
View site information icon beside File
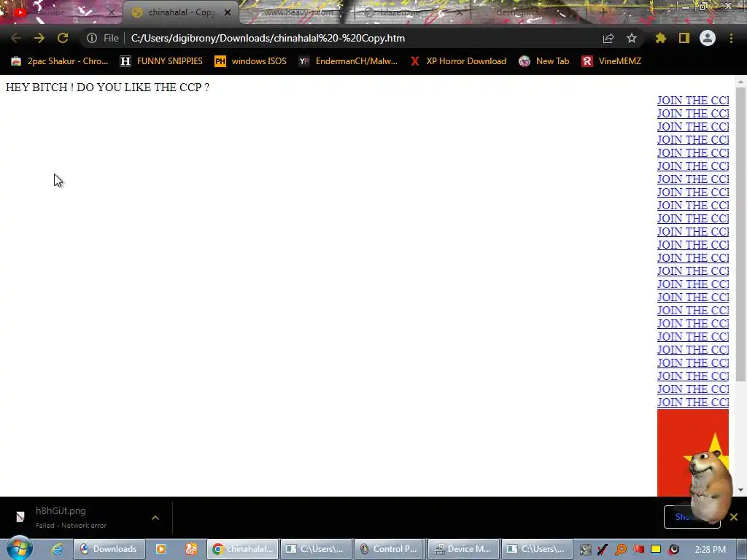[92, 38]
